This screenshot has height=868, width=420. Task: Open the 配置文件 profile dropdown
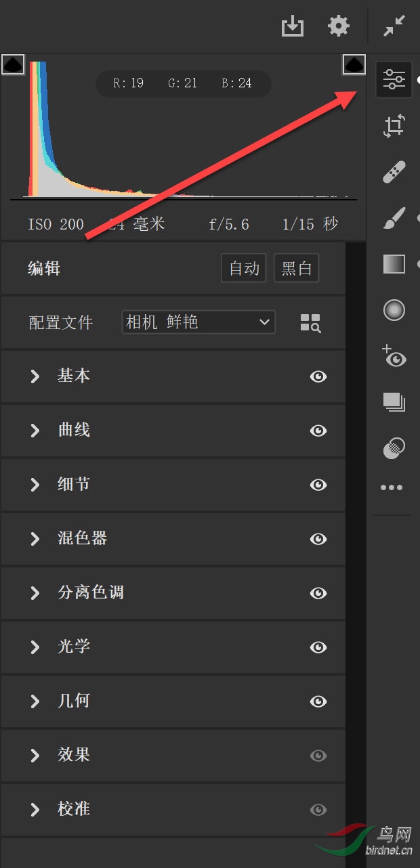[x=198, y=322]
